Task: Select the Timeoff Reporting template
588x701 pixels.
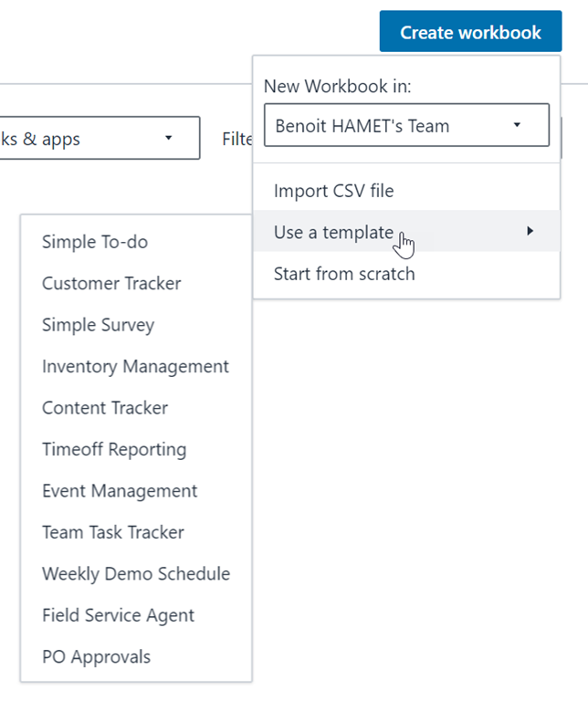Action: tap(114, 449)
